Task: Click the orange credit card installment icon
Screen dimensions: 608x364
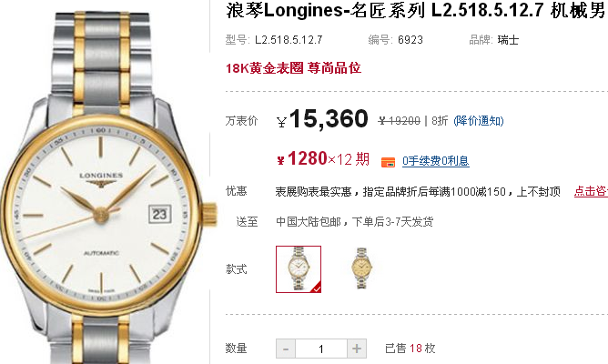Action: (x=388, y=162)
